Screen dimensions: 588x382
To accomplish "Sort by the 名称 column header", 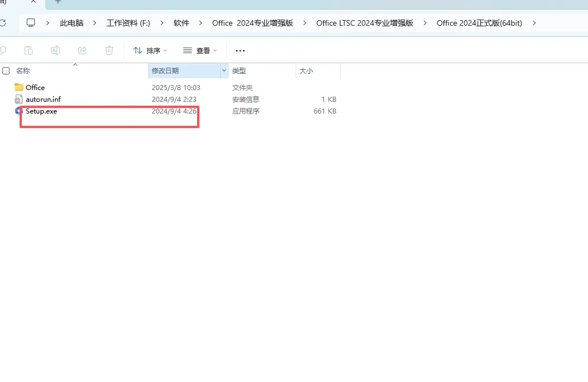I will [x=23, y=71].
